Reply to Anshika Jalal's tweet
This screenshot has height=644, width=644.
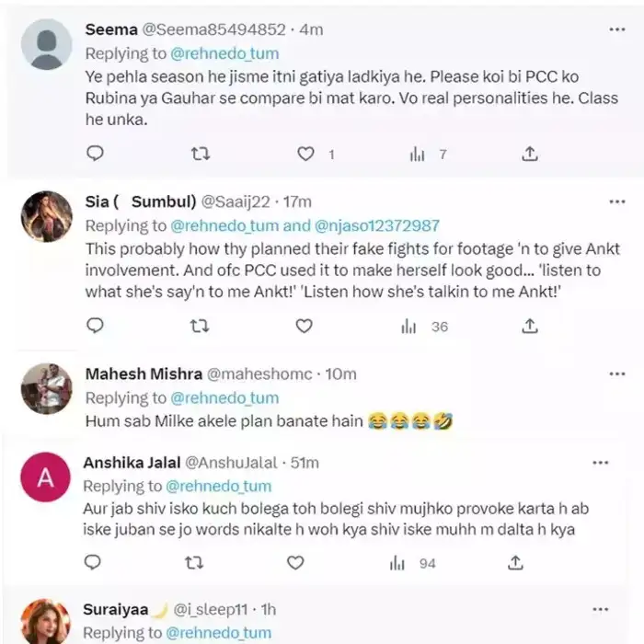coord(93,561)
